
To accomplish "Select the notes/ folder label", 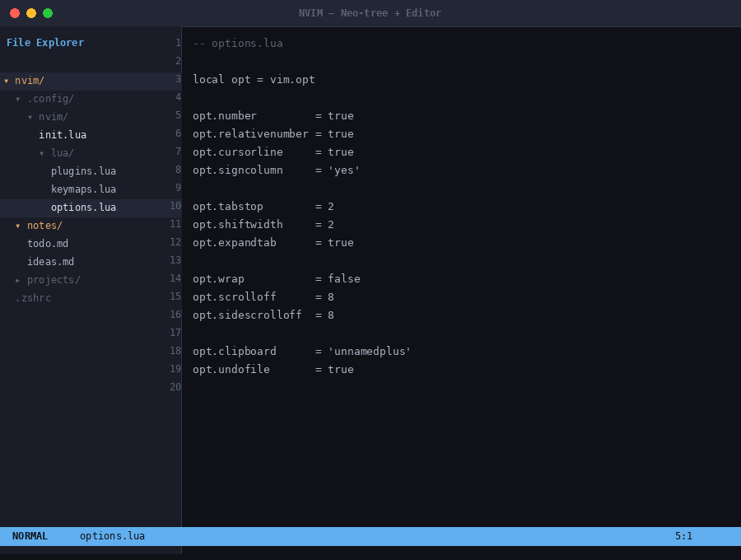I will 44,226.
